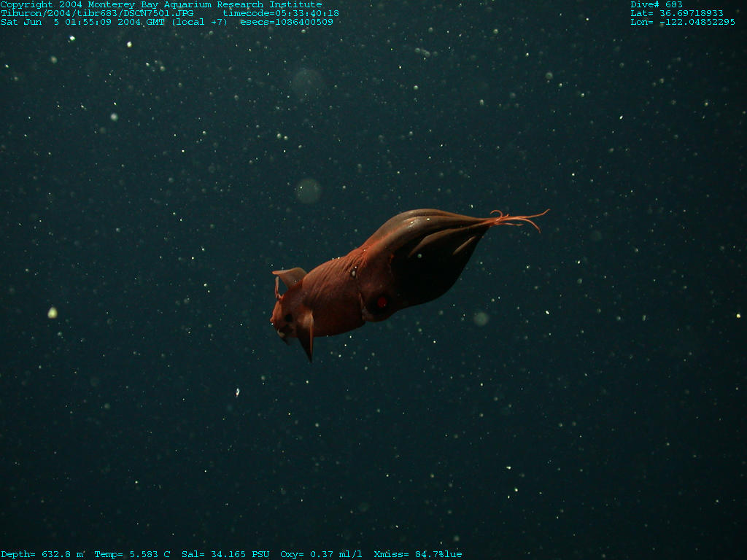Click the 'Xmiss= 84.7%lue' reading
This screenshot has height=560, width=747.
(418, 554)
